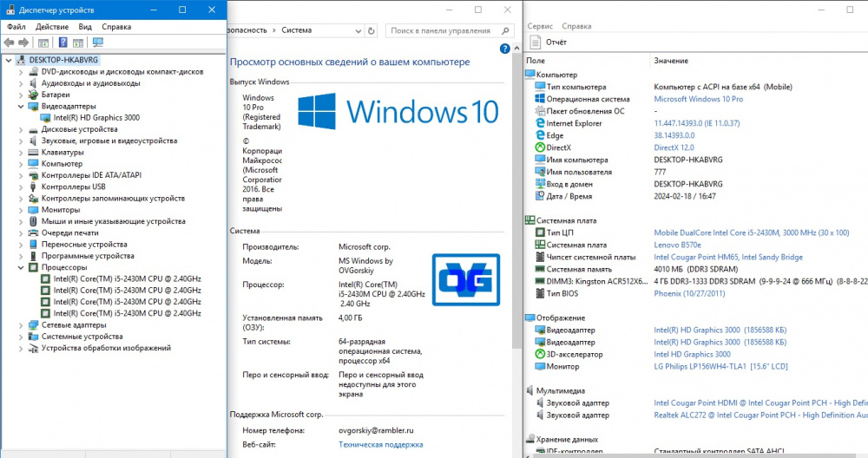This screenshot has width=868, height=458.
Task: Open the Справка menu in Device Manager
Action: 116,27
